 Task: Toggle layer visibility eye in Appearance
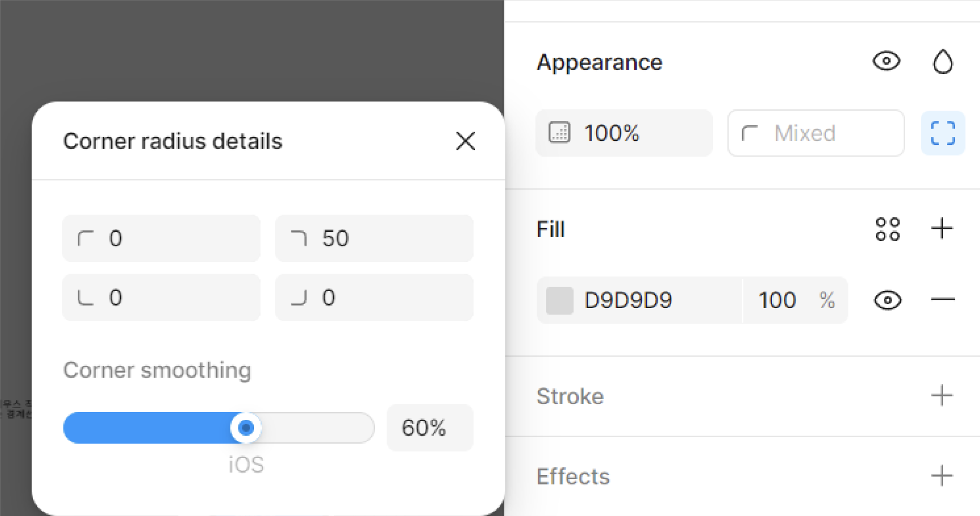(886, 62)
